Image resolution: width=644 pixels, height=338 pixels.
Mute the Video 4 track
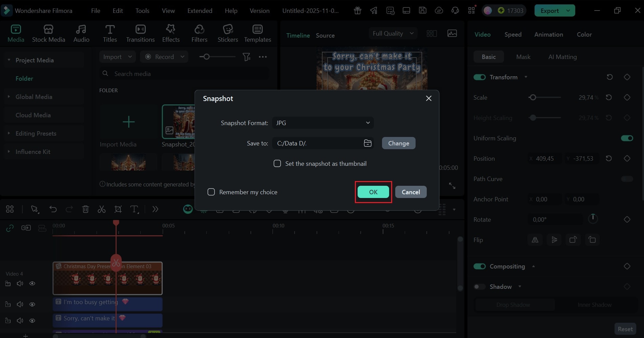20,283
